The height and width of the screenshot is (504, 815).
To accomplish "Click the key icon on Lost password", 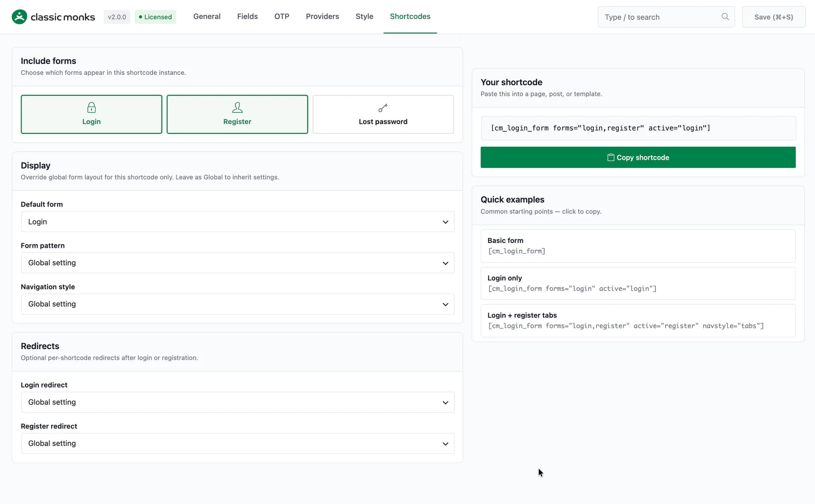I will [x=383, y=108].
